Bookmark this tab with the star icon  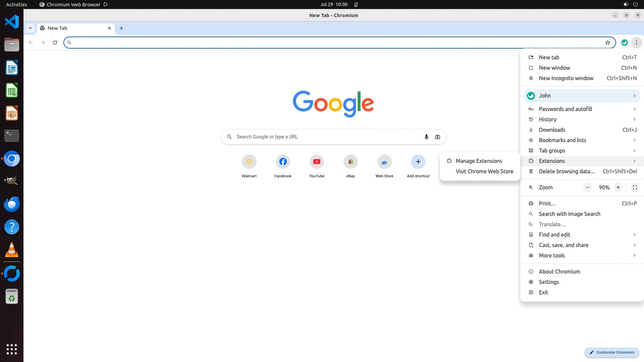(x=607, y=43)
